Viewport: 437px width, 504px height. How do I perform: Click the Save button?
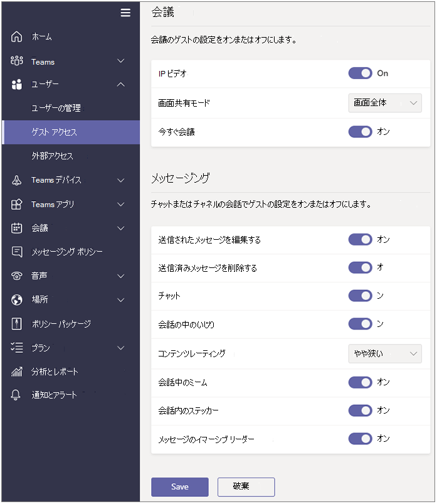click(x=180, y=486)
